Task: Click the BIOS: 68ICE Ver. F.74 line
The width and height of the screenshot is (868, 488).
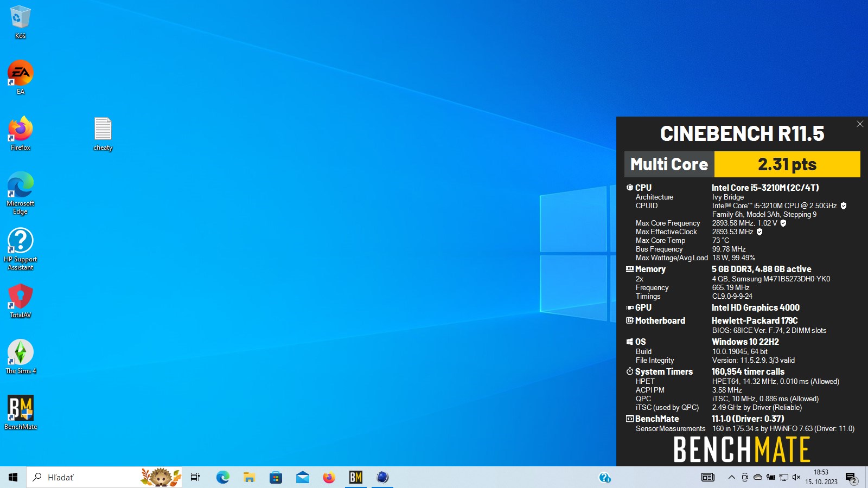Action: click(x=769, y=330)
